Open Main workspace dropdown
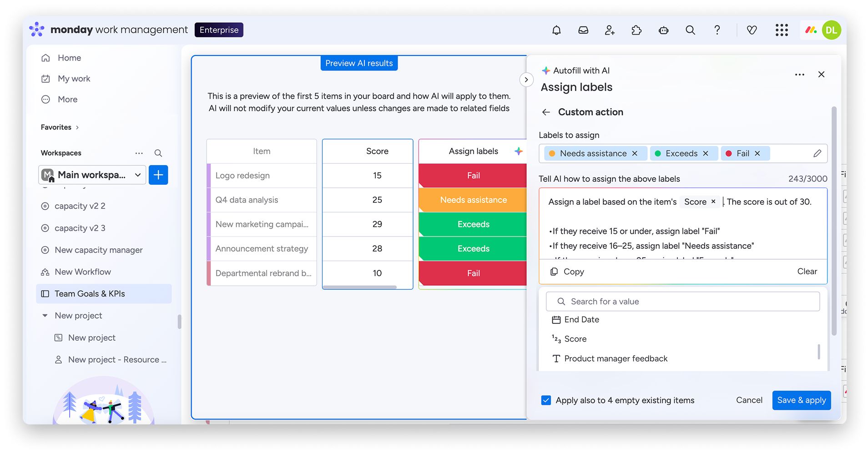The height and width of the screenshot is (454, 868). click(x=92, y=175)
